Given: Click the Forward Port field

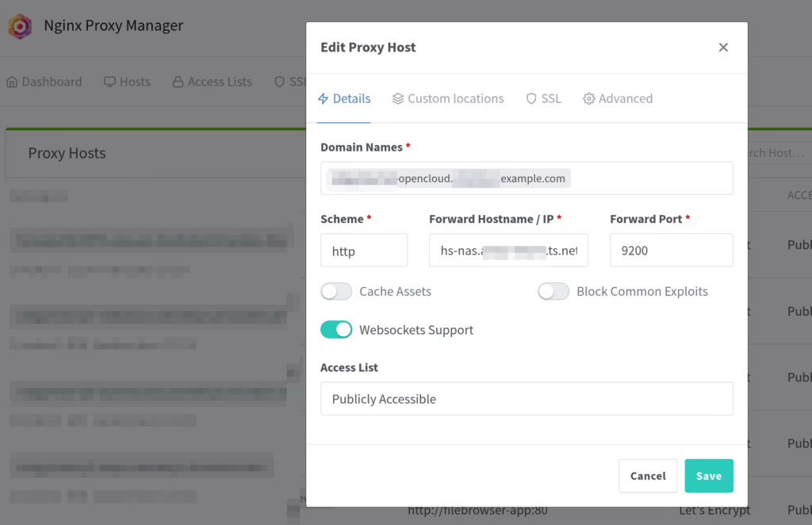Looking at the screenshot, I should click(x=671, y=251).
